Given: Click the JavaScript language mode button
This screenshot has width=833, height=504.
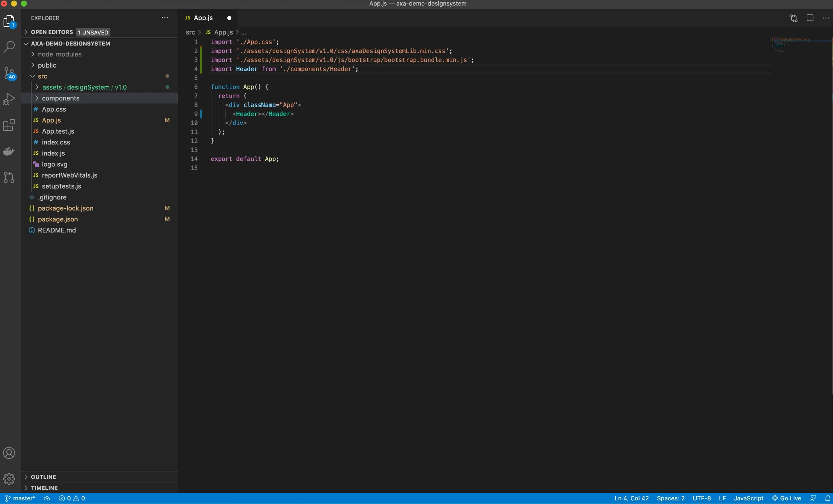Looking at the screenshot, I should coord(748,498).
